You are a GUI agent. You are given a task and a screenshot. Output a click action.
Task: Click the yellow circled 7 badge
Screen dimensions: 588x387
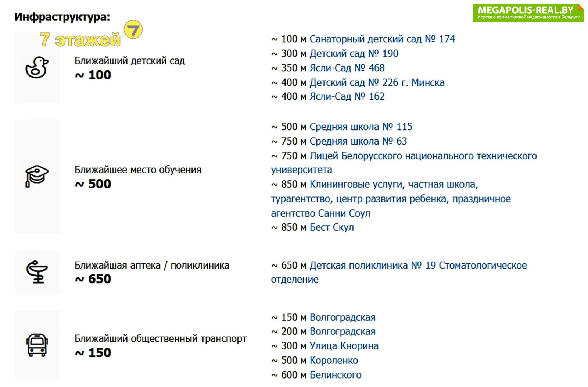(x=133, y=29)
